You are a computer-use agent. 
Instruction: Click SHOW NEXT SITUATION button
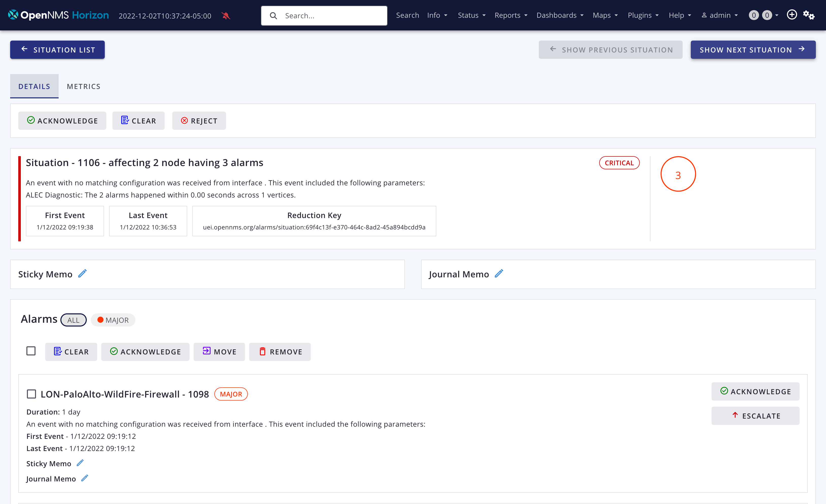[x=753, y=50]
